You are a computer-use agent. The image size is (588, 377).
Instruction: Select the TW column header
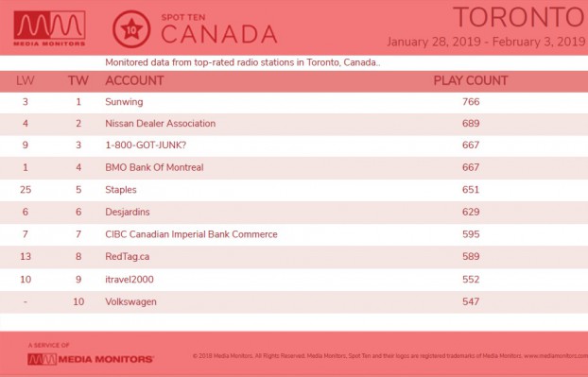(x=78, y=80)
